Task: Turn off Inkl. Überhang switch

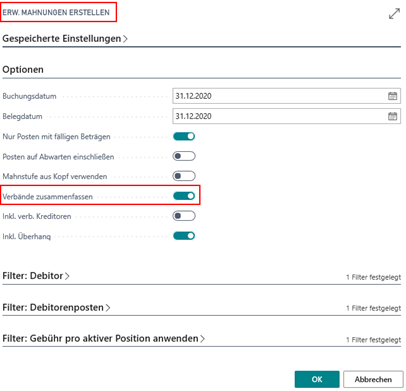Action: pyautogui.click(x=184, y=236)
